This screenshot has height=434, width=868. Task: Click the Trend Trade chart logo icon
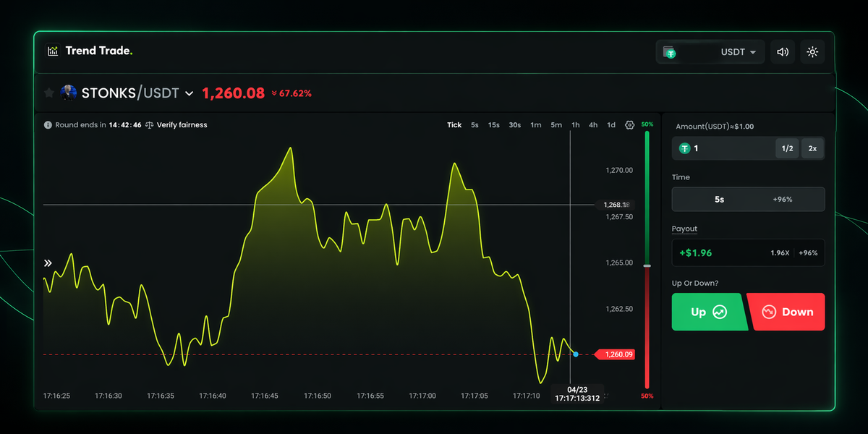click(53, 51)
